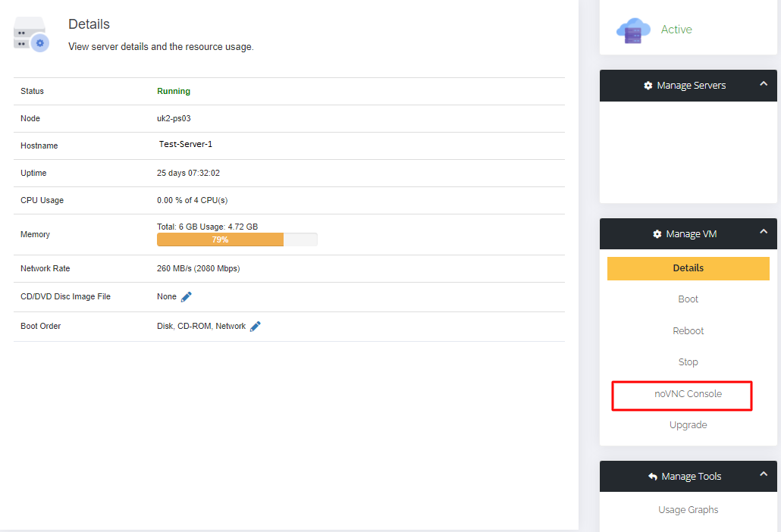Collapse the Manage Servers panel chevron
The height and width of the screenshot is (532, 781).
[763, 83]
